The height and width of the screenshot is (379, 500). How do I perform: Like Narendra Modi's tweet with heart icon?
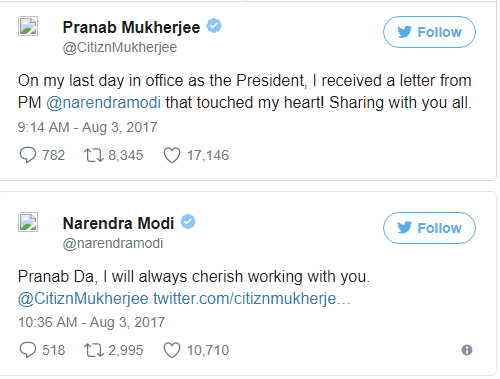point(172,350)
